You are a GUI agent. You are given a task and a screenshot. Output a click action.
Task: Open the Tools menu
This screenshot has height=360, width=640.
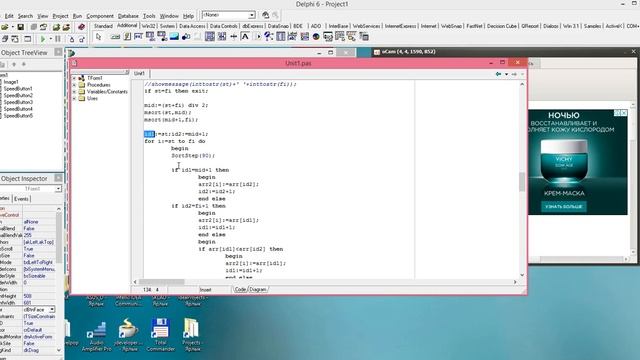(149, 16)
